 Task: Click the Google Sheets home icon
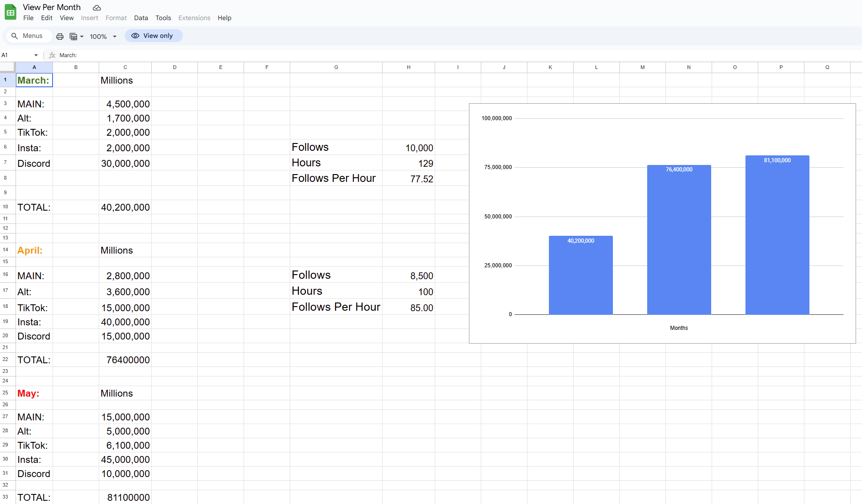click(10, 12)
